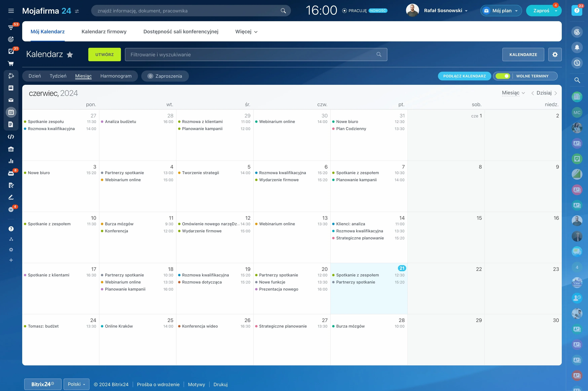Open the Analiza budżetu event
This screenshot has width=588, height=391.
[x=120, y=122]
